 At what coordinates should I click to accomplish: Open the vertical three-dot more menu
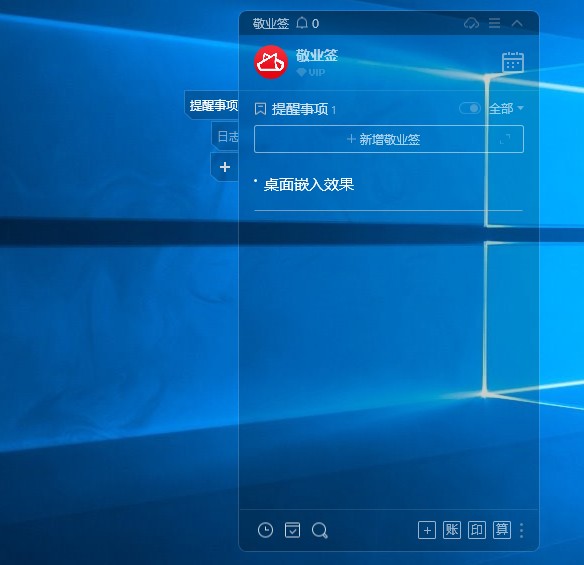pos(521,530)
